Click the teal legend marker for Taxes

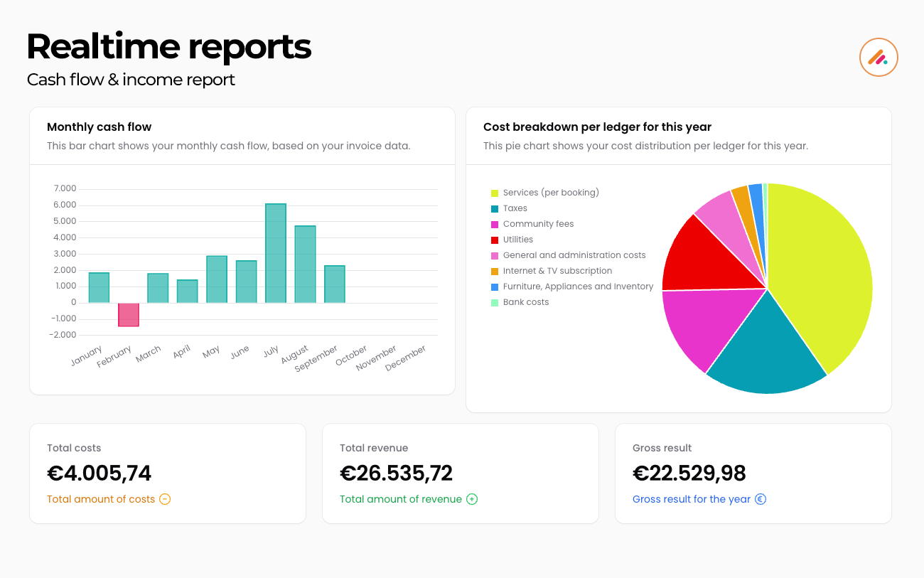(x=495, y=208)
